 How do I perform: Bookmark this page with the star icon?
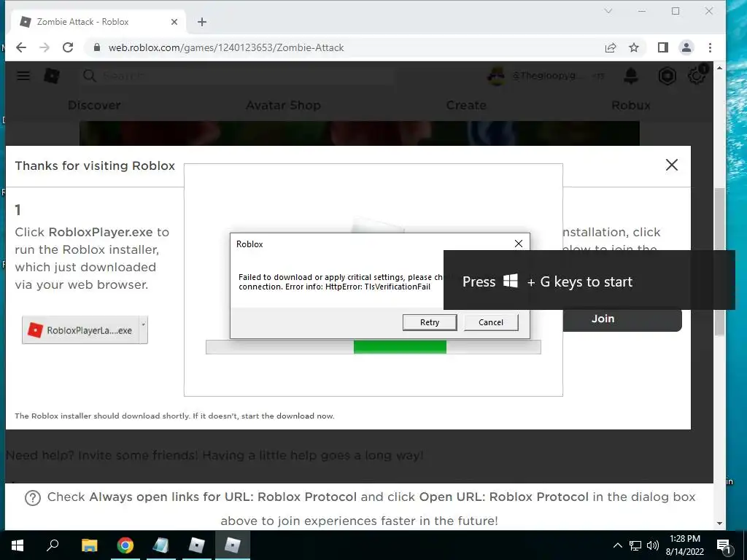tap(634, 47)
